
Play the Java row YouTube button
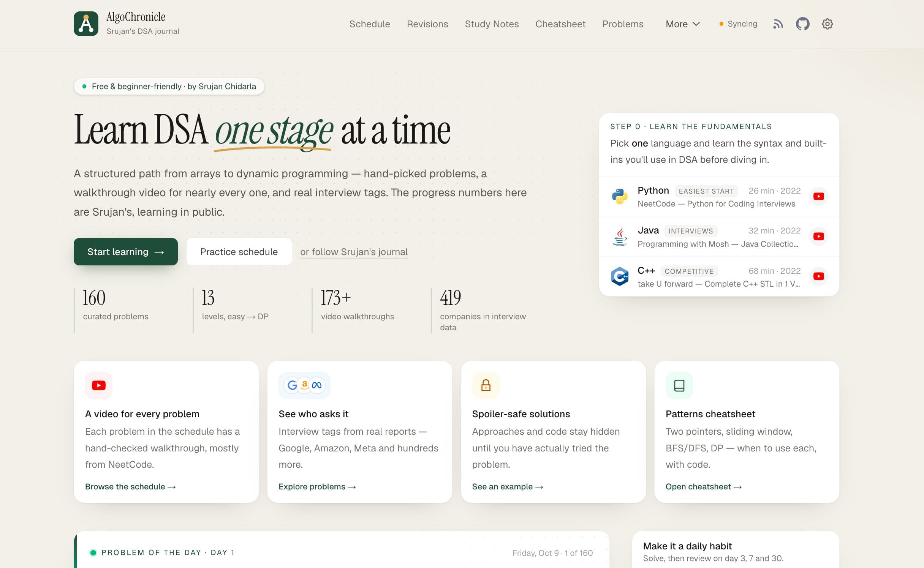[818, 236]
